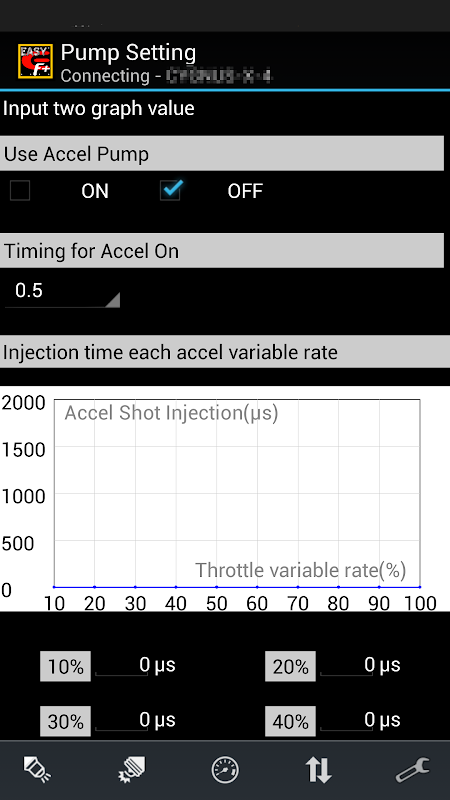This screenshot has height=800, width=450.
Task: Open the wrench settings tab
Action: [413, 769]
